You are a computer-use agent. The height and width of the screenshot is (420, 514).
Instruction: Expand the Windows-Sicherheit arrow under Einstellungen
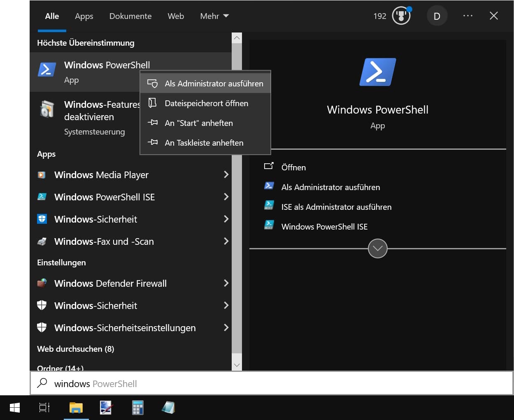click(226, 305)
